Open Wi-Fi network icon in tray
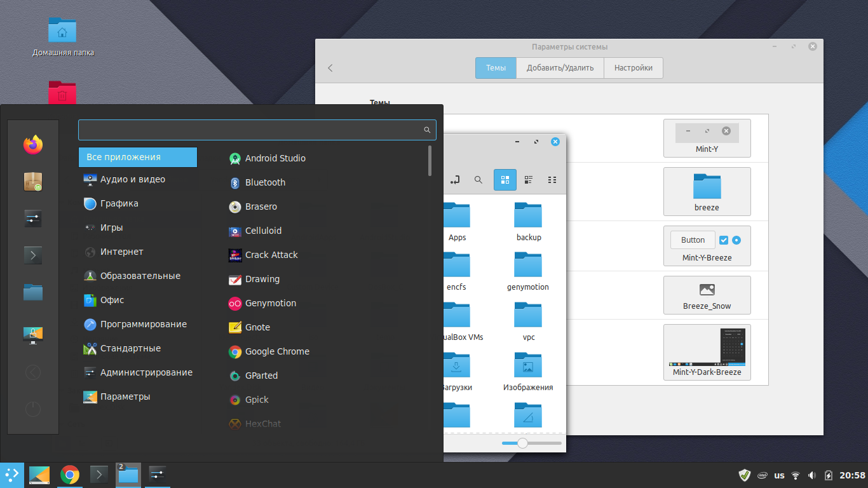This screenshot has height=488, width=868. 796,475
